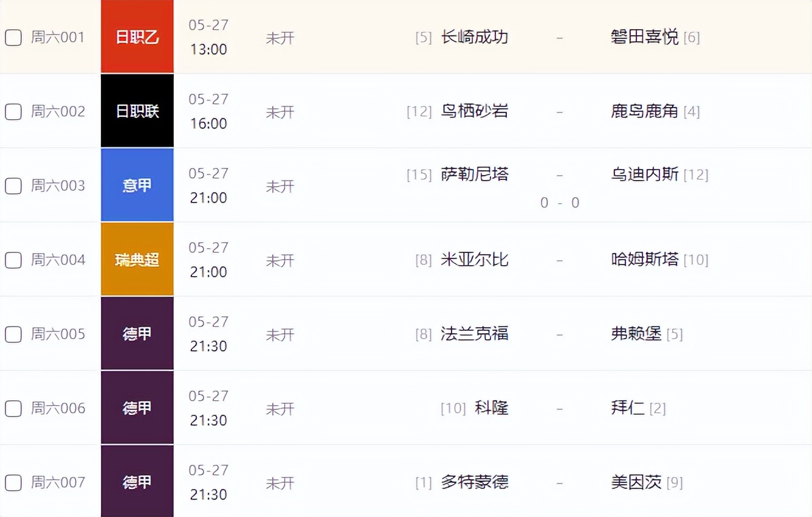Click the 日职联 black league icon
The height and width of the screenshot is (517, 812).
pos(137,111)
